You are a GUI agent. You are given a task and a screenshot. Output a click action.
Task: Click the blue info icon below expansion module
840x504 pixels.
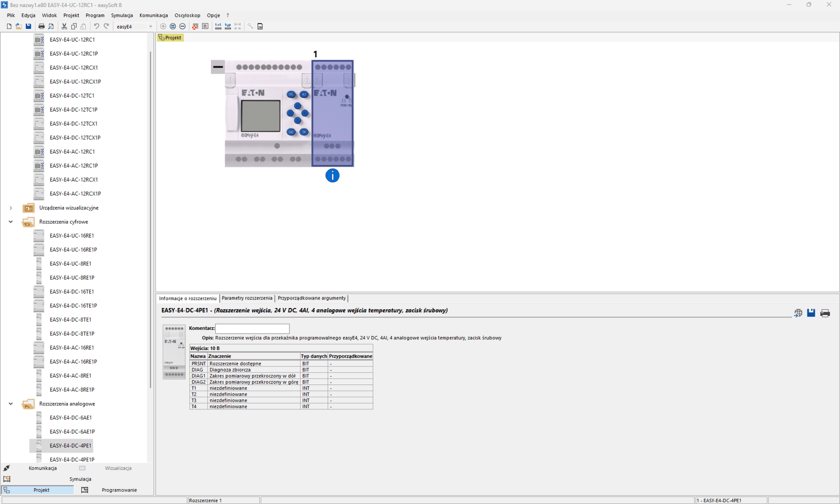pyautogui.click(x=332, y=176)
